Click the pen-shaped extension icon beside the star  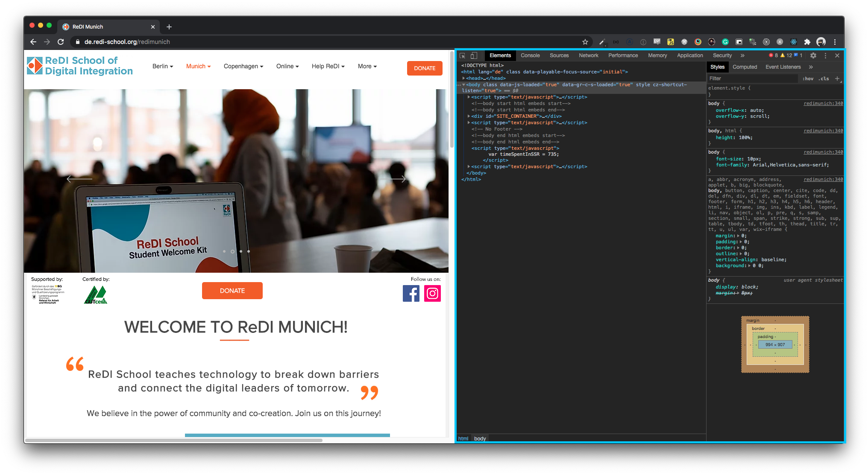pos(602,42)
